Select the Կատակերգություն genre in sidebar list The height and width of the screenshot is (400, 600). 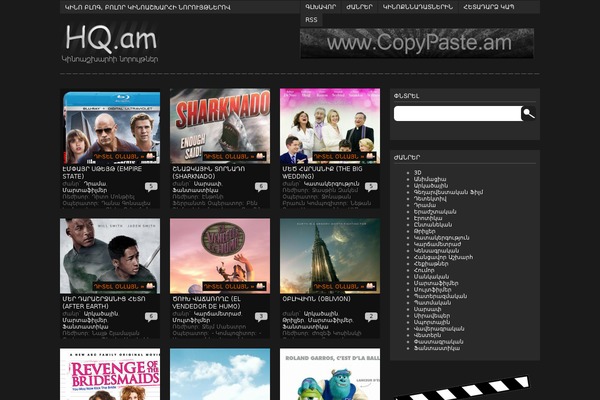[442, 238]
